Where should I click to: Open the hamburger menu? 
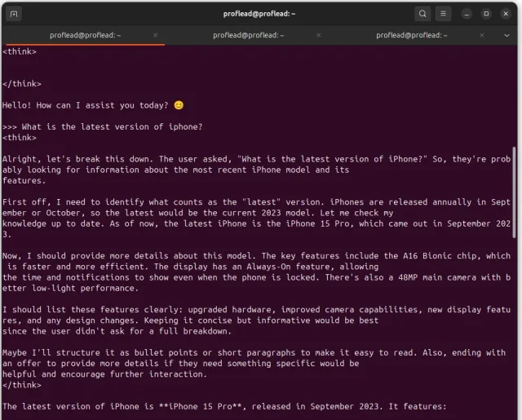[x=443, y=14]
